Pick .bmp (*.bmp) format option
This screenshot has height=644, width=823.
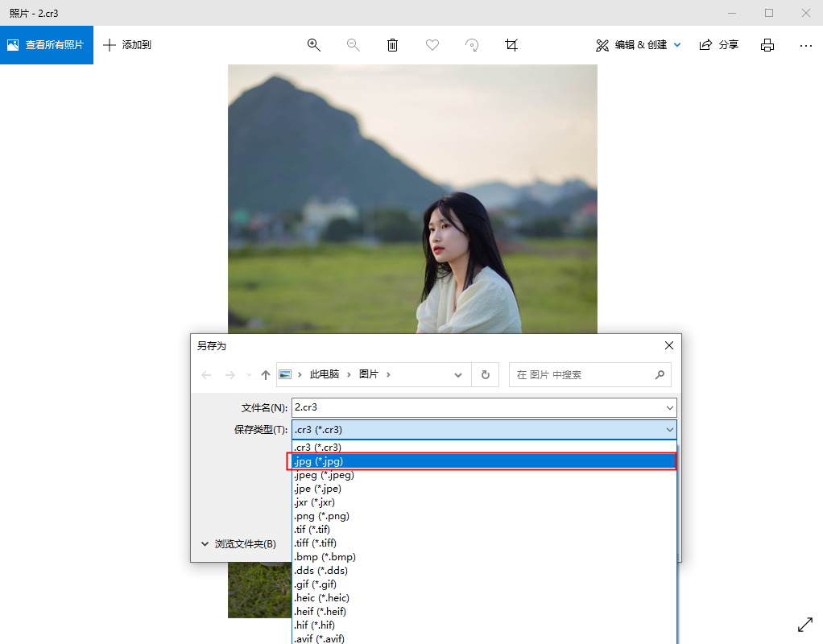point(325,557)
